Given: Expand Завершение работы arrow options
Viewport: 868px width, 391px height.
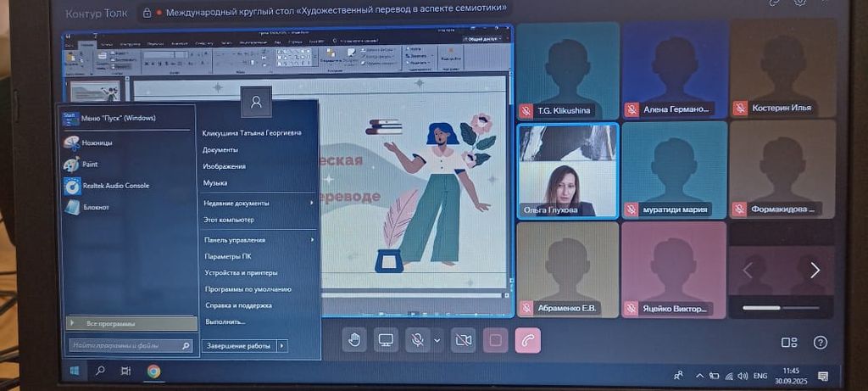Looking at the screenshot, I should 282,345.
